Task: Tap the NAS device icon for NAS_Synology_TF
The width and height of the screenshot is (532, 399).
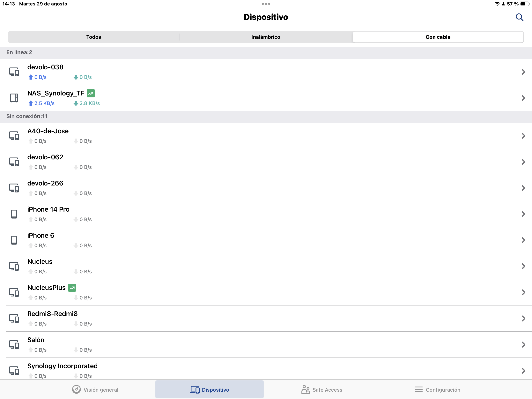Action: point(14,97)
